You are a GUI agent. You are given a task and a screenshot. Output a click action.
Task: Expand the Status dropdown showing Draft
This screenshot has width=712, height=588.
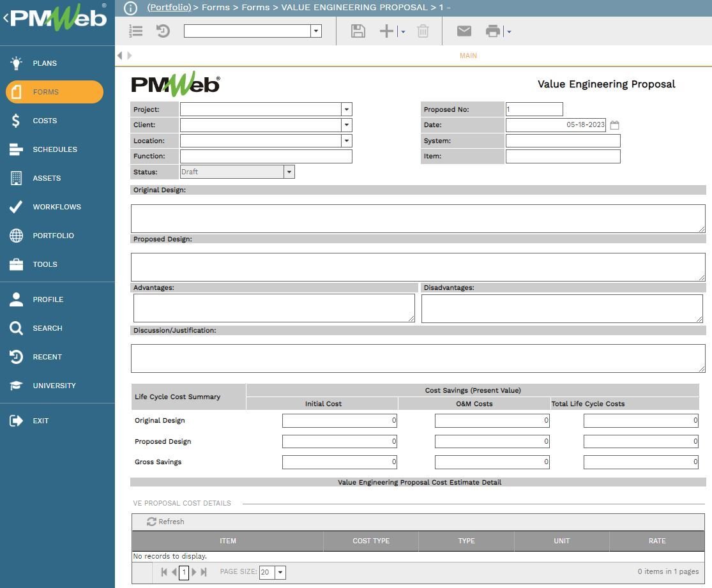point(289,172)
